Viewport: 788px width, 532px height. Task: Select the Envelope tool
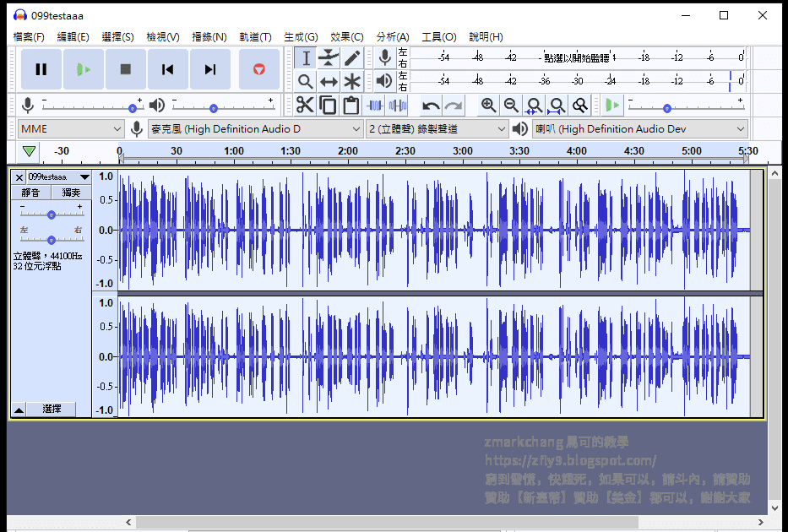[x=329, y=57]
